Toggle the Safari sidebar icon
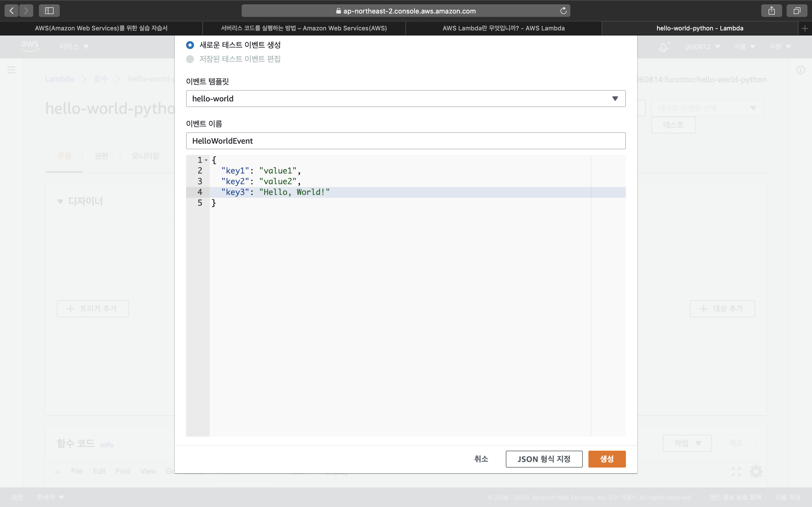Screen dimensions: 812x507 49,11
